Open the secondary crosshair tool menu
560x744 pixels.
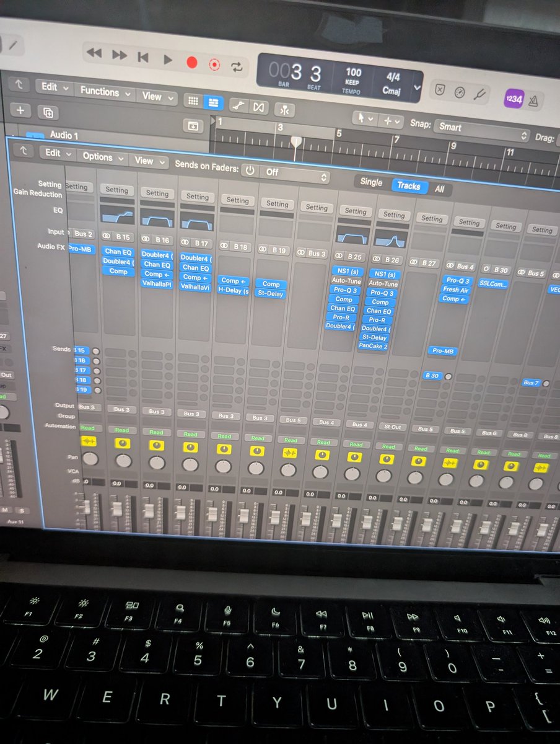392,120
